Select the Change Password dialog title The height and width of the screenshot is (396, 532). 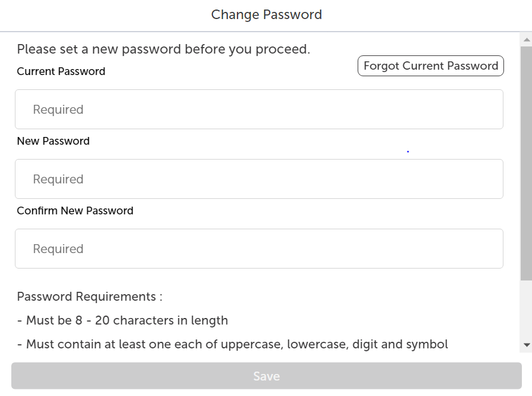[266, 14]
